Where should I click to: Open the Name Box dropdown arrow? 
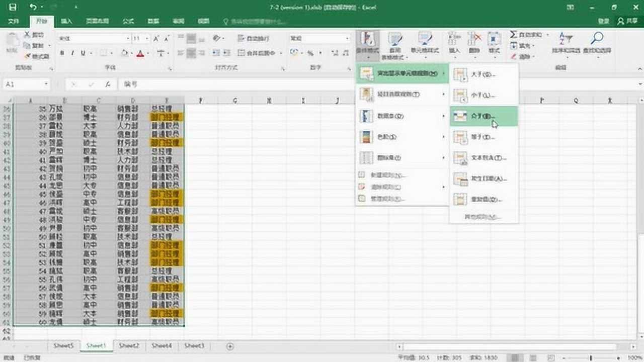tap(46, 84)
